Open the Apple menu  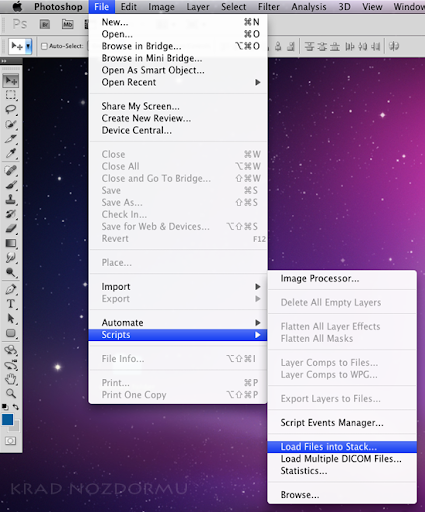[17, 7]
